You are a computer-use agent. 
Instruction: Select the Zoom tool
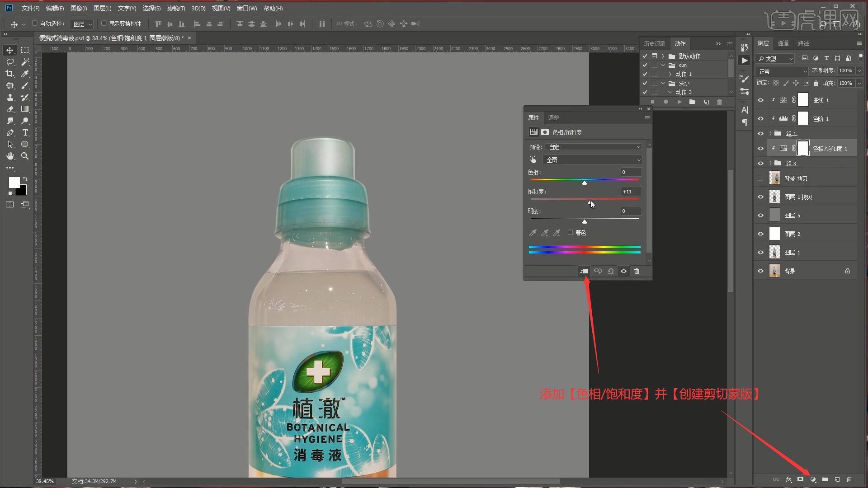coord(25,156)
